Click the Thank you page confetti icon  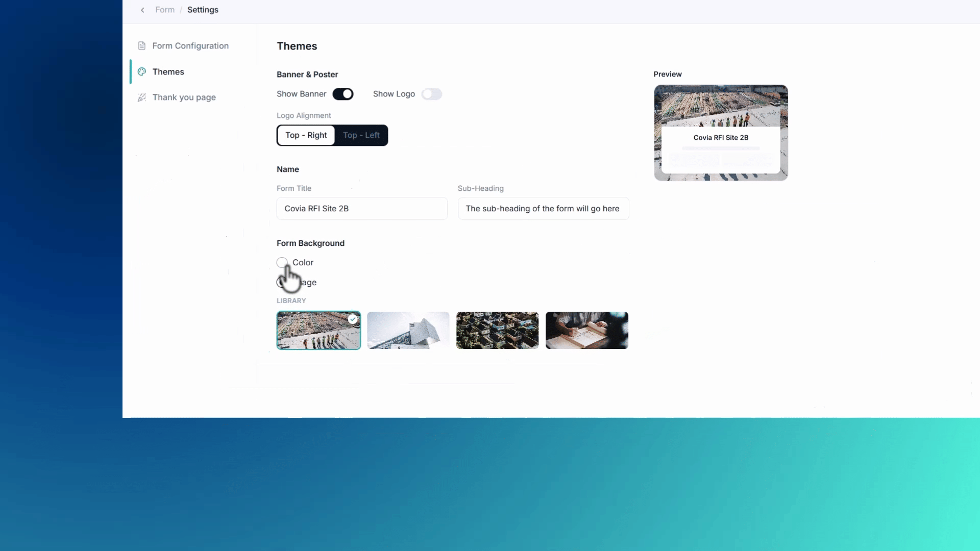click(x=142, y=97)
